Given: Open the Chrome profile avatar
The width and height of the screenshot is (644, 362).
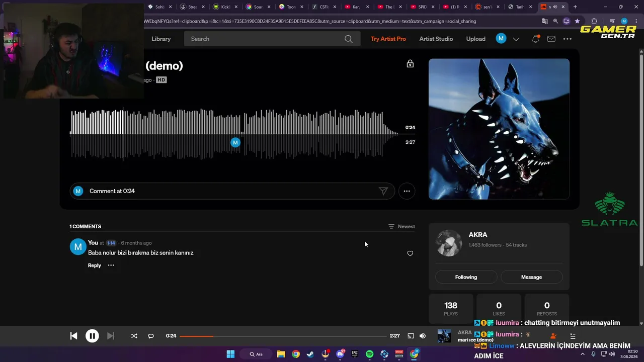Looking at the screenshot, I should (x=624, y=21).
